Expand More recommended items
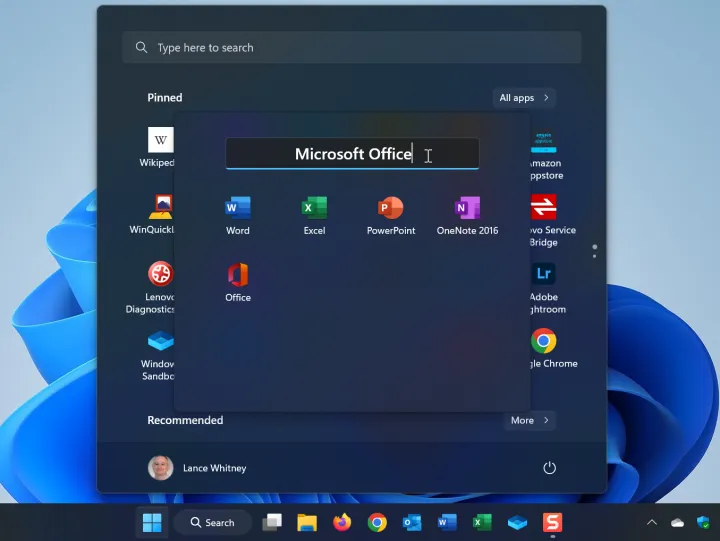The image size is (720, 541). [x=529, y=421]
